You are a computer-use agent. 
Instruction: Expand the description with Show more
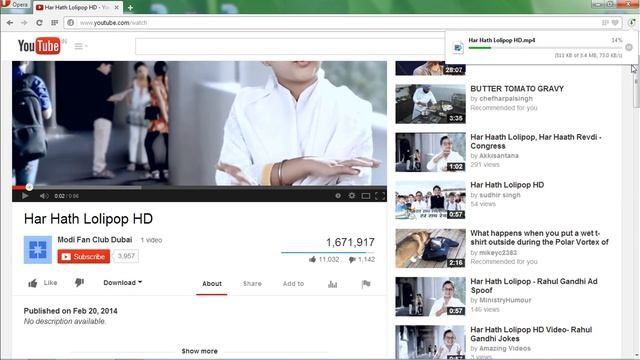point(199,351)
